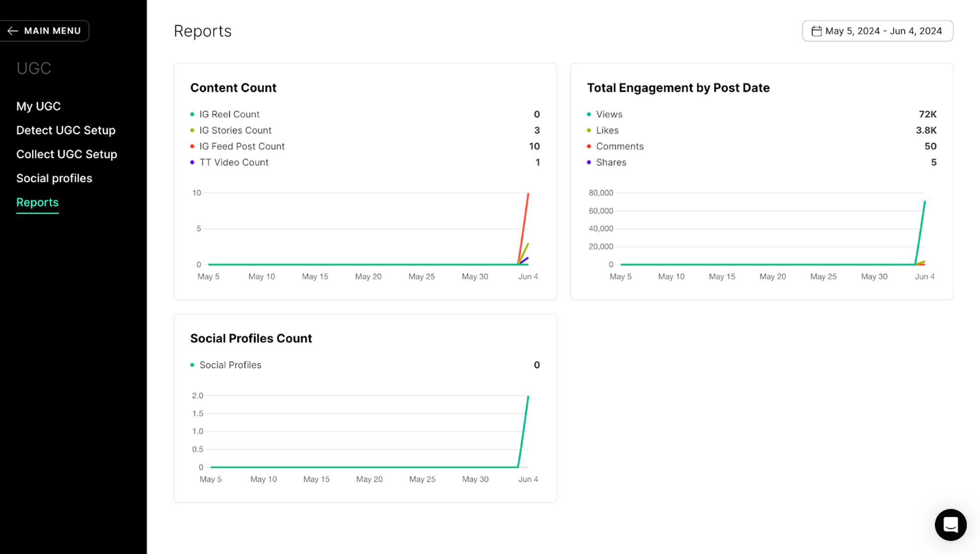
Task: Open Social profiles in the sidebar
Action: coord(54,178)
